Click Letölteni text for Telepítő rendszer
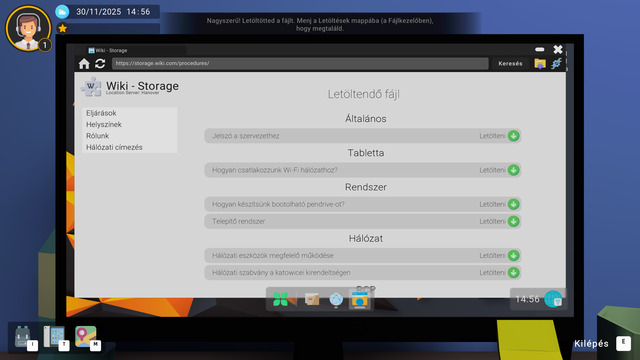Screen dimensions: 640x360 [x=492, y=221]
